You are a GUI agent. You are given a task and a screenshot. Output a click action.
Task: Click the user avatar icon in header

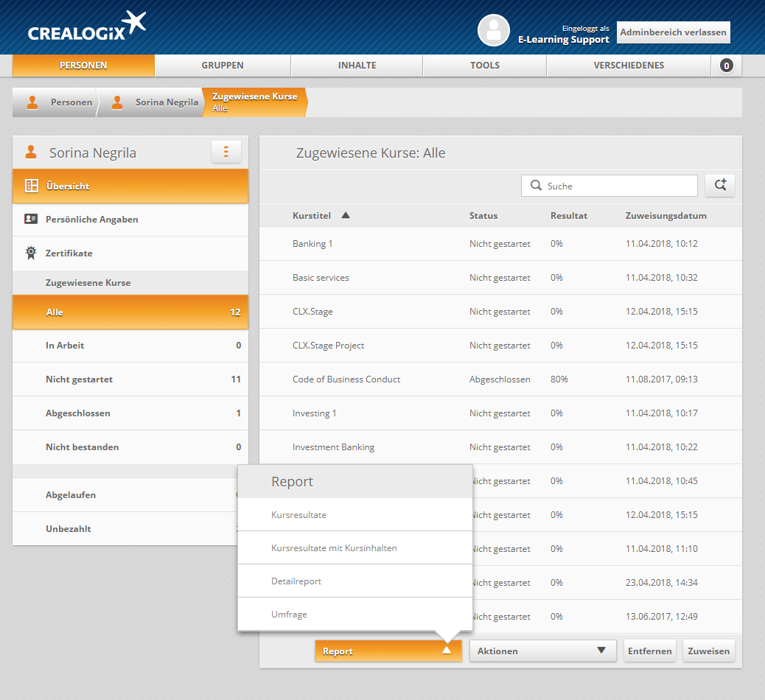[x=493, y=30]
